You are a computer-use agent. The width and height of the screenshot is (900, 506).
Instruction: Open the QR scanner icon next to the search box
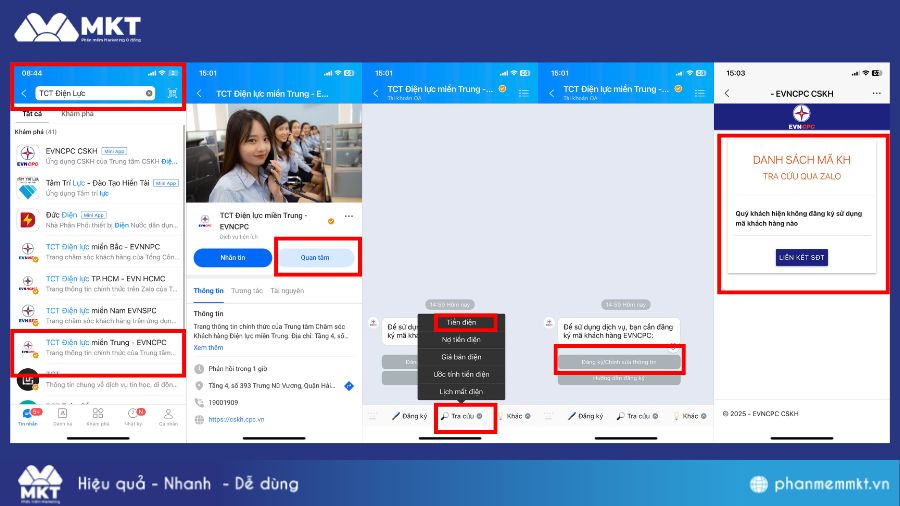[172, 93]
